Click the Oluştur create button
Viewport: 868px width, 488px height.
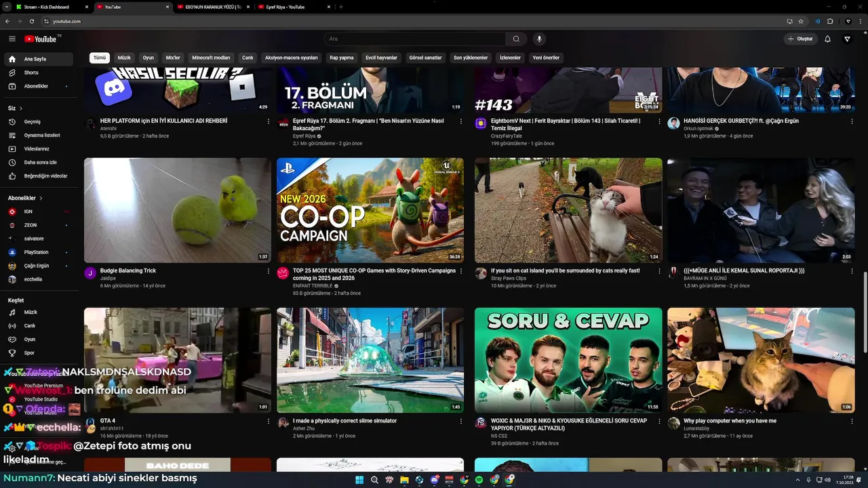click(800, 39)
